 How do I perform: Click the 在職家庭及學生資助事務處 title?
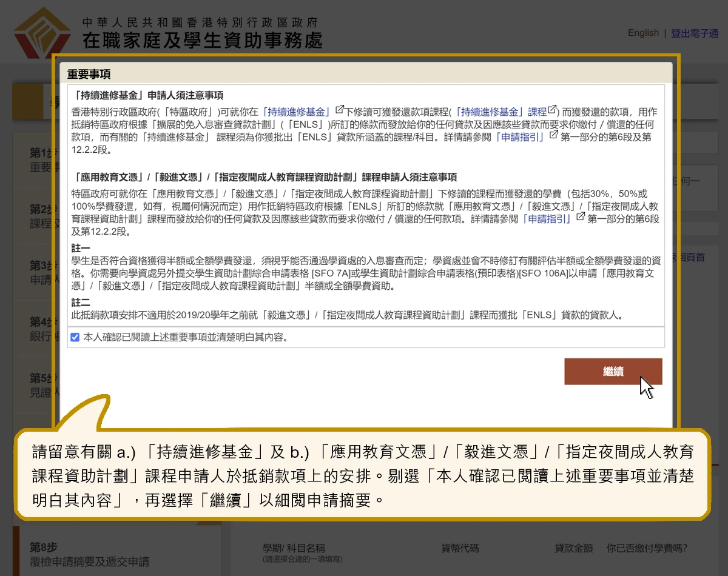coord(203,40)
